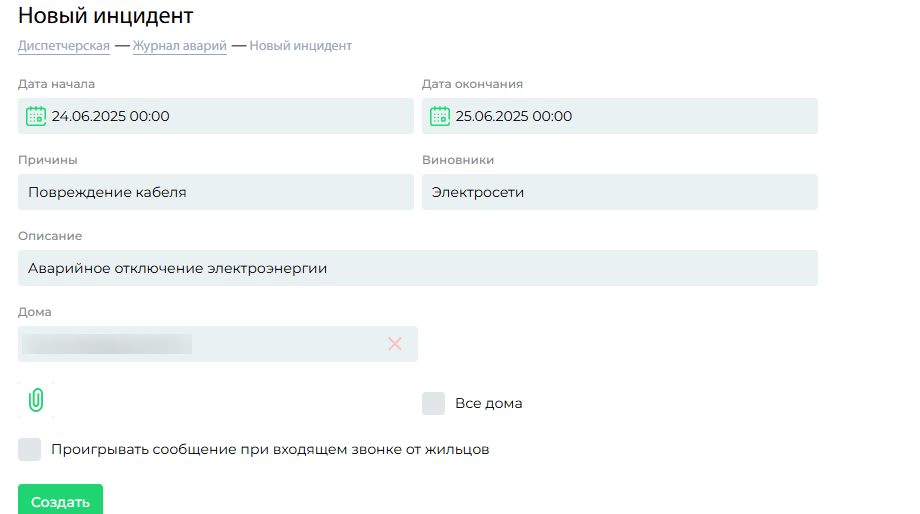Expand the Дома house selection field
Screen dimensions: 920x514
(x=218, y=344)
